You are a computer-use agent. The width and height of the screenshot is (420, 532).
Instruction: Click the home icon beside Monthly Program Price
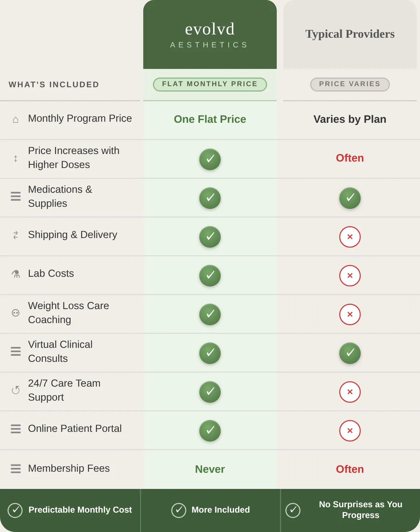(15, 120)
